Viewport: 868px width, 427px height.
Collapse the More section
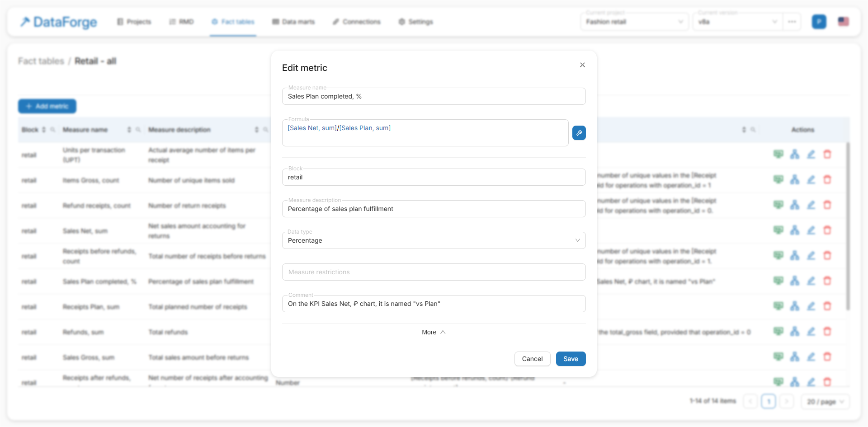[x=434, y=332]
